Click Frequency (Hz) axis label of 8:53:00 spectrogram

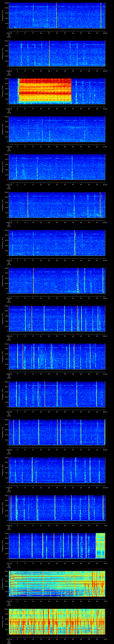coord(3,243)
